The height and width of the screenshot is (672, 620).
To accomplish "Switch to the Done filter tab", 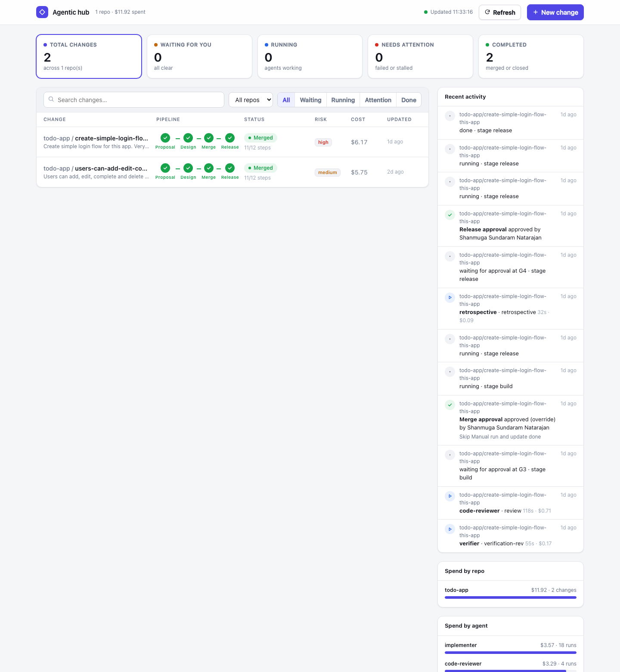I will pyautogui.click(x=409, y=100).
